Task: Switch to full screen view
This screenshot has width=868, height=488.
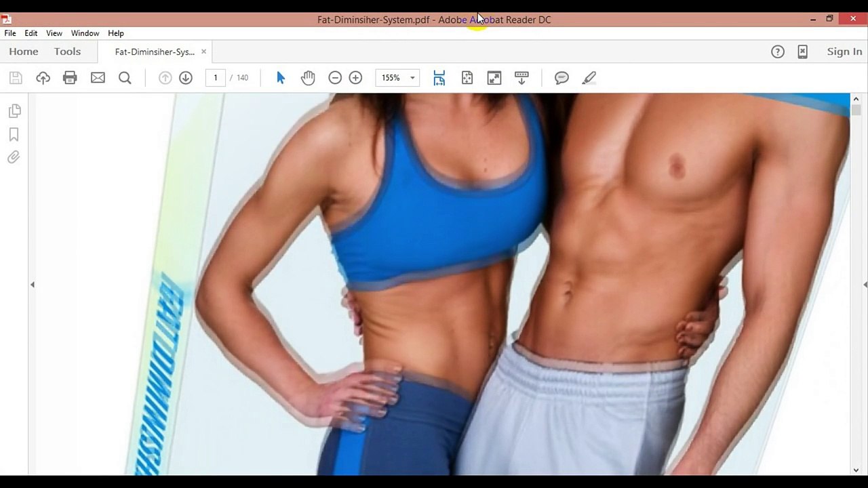Action: [x=494, y=78]
